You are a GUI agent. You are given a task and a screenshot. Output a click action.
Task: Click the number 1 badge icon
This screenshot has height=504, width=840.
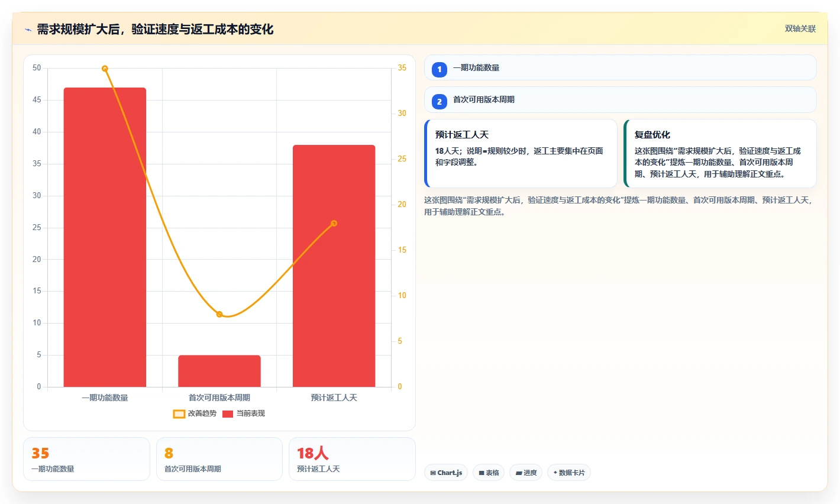point(440,69)
